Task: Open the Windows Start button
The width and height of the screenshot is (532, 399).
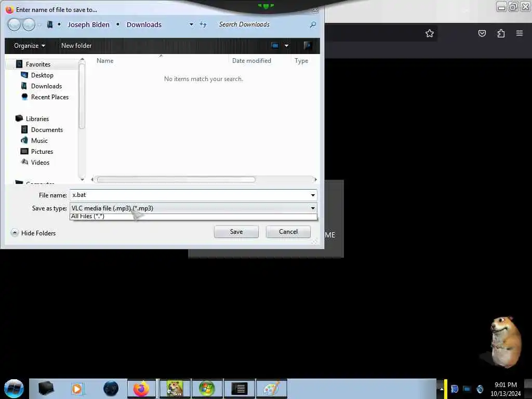Action: click(x=14, y=389)
